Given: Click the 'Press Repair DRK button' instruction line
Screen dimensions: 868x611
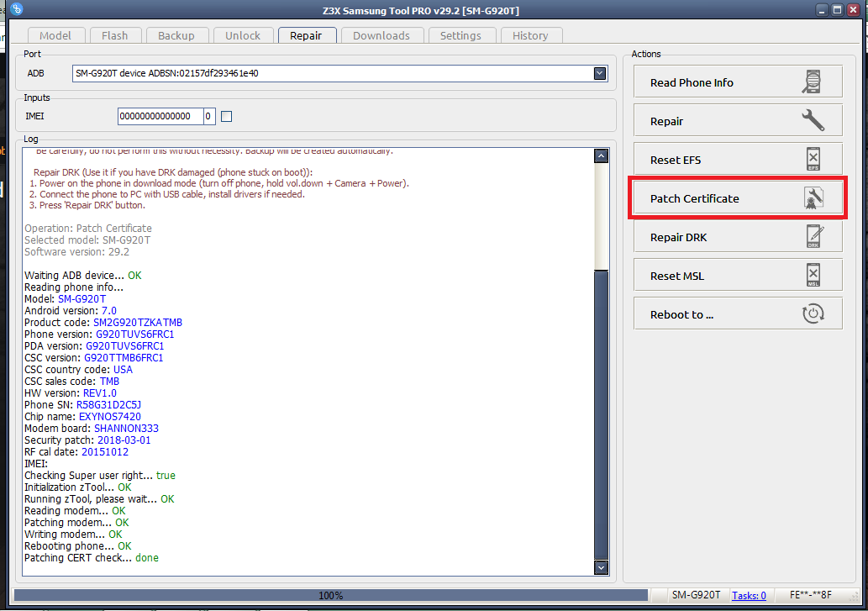Looking at the screenshot, I should click(x=87, y=205).
